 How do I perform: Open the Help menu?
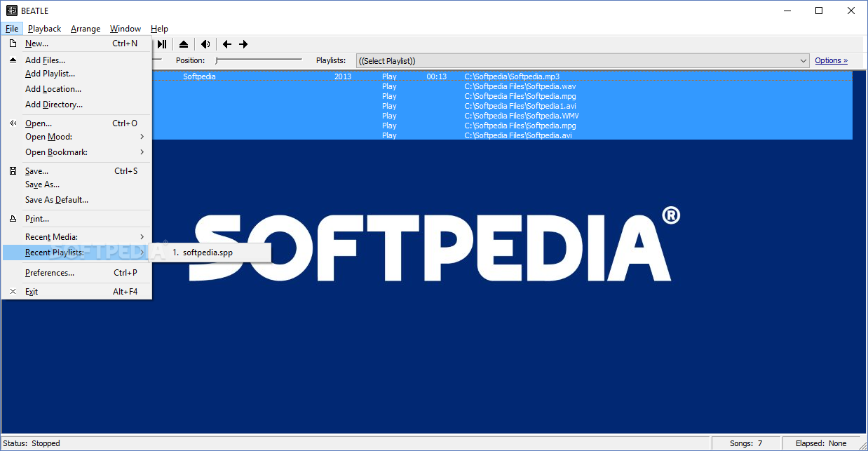tap(159, 29)
